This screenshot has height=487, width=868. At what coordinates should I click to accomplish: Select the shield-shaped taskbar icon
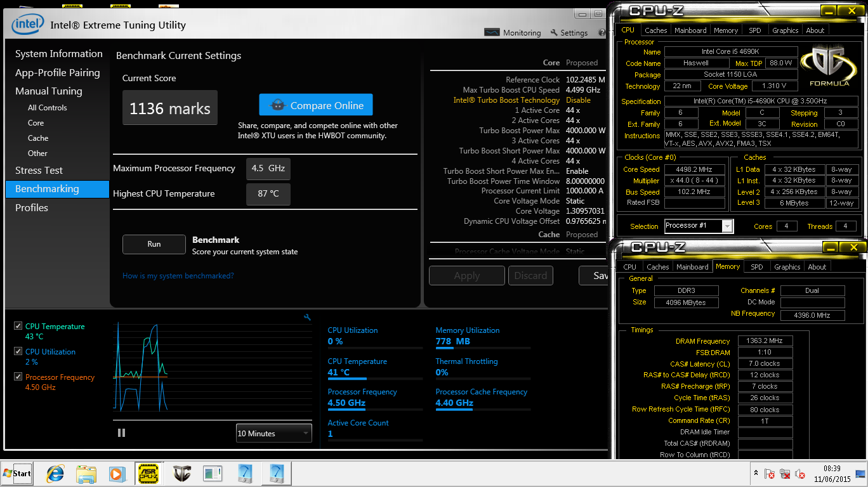click(x=182, y=473)
